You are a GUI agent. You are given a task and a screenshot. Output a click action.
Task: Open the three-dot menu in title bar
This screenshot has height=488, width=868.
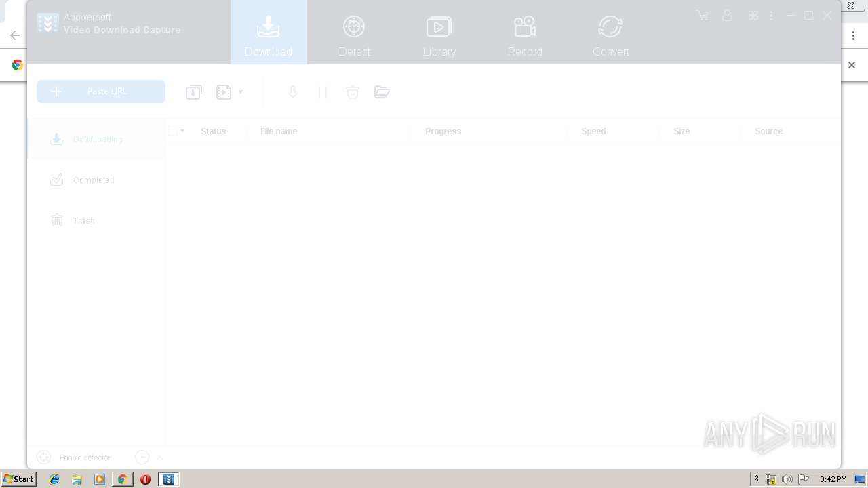772,15
